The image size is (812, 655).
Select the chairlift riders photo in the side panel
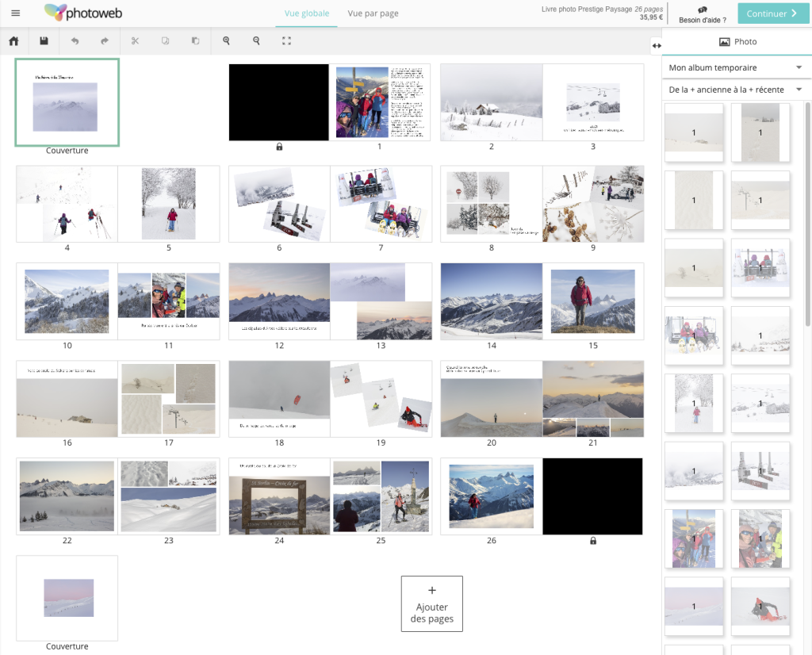pyautogui.click(x=760, y=268)
